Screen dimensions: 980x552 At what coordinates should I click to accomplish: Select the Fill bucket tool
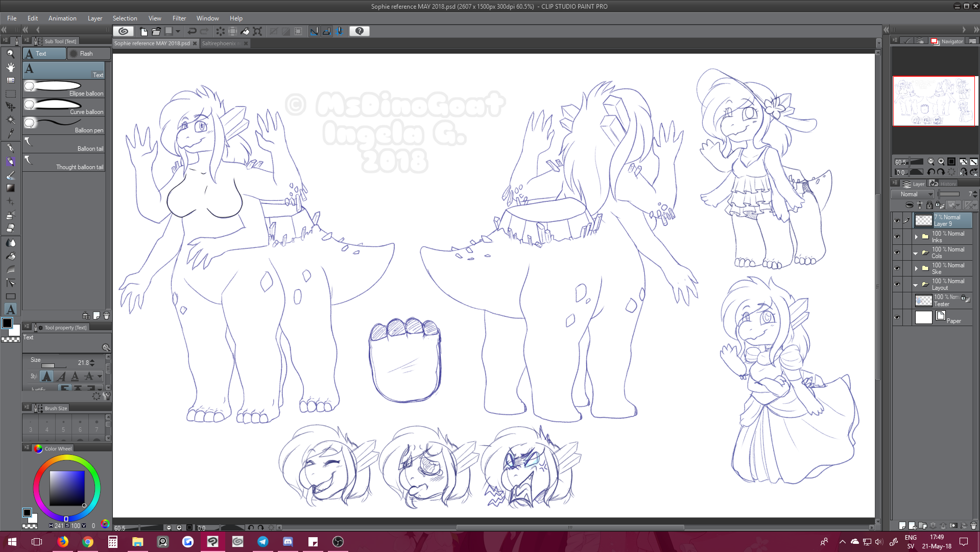tap(10, 256)
